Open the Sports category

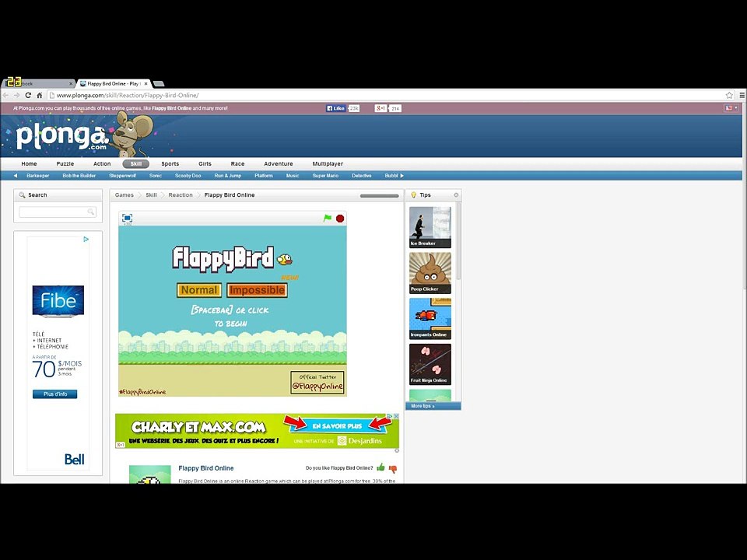click(170, 164)
